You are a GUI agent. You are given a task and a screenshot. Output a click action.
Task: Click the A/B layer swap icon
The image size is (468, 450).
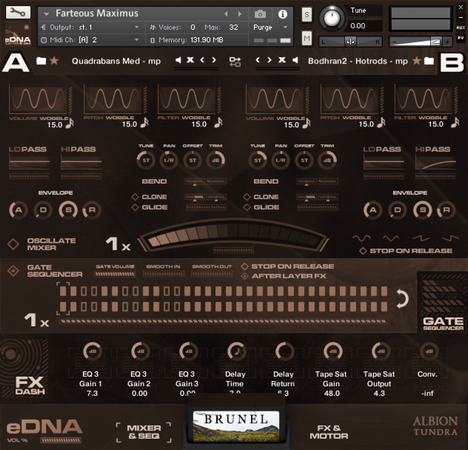click(x=235, y=61)
